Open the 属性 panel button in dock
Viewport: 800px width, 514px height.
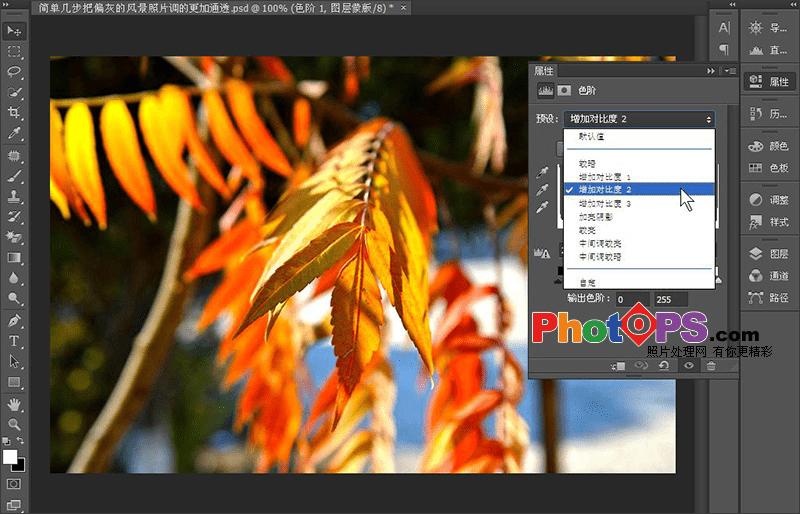(769, 81)
